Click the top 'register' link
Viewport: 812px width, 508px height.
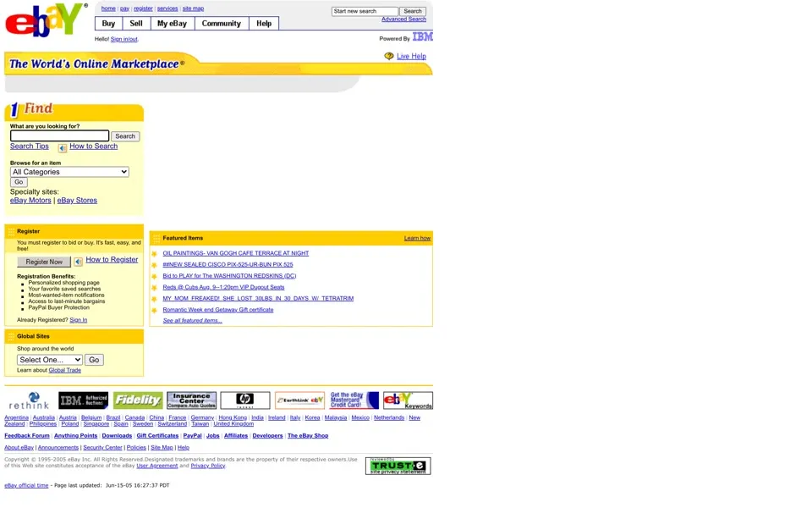[x=143, y=8]
